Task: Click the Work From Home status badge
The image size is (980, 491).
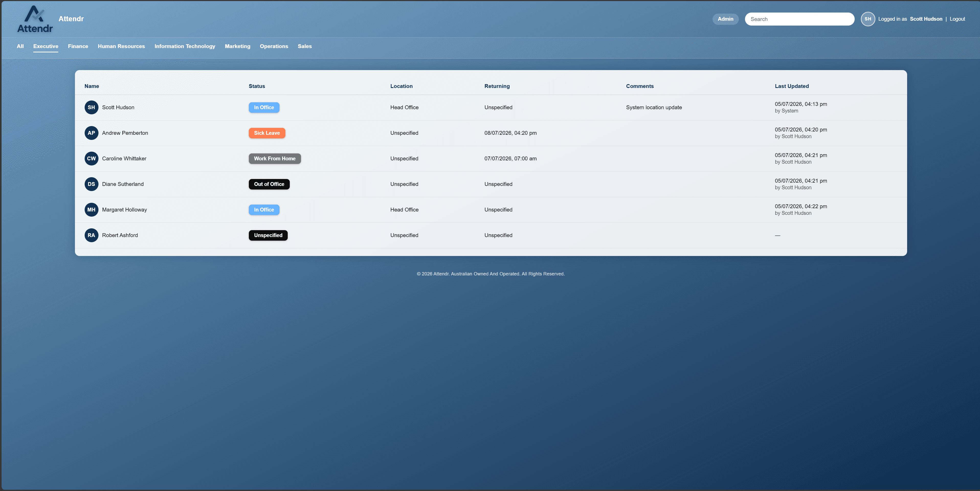Action: [275, 159]
